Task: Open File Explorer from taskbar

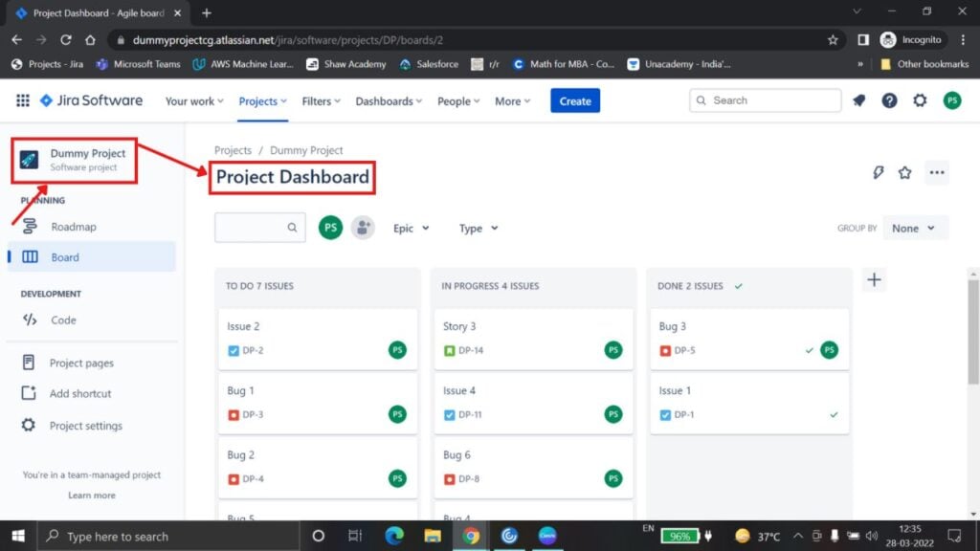Action: [x=433, y=536]
